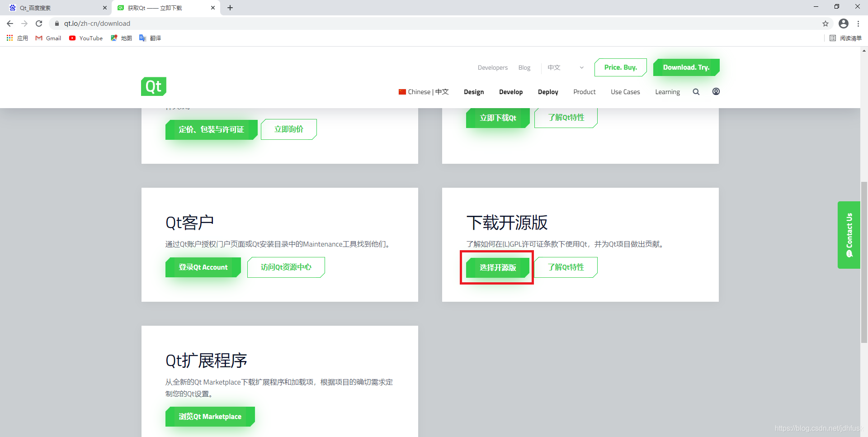Screen dimensions: 868x437
Task: Bookmark this page with the star icon
Action: coord(826,24)
